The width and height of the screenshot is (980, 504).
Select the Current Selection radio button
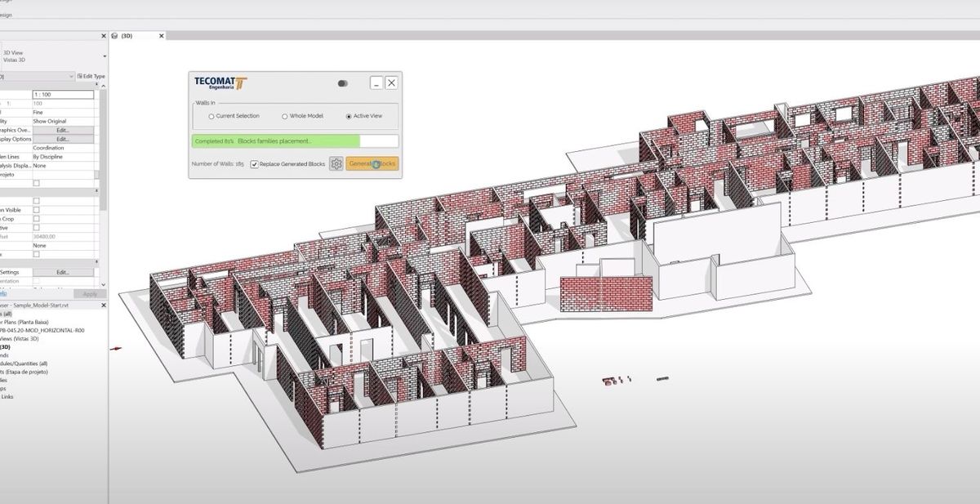coord(212,116)
